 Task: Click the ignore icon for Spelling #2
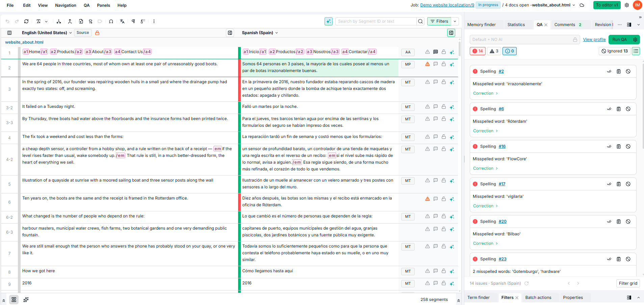(628, 71)
